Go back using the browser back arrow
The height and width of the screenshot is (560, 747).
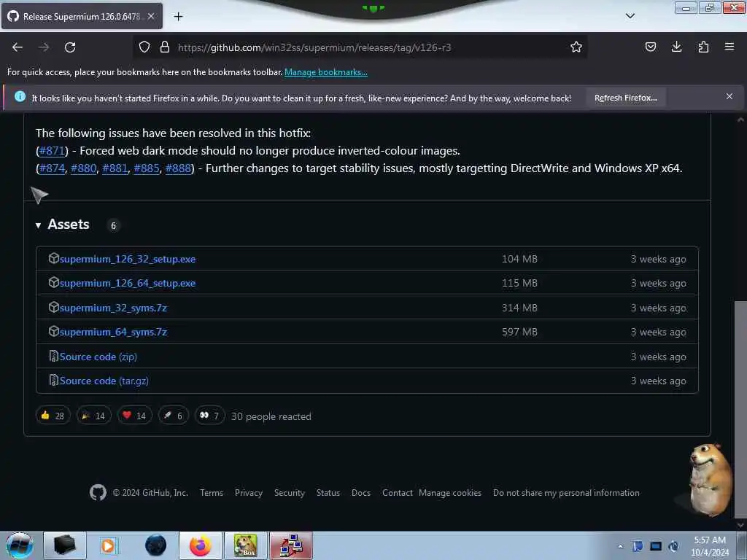(18, 47)
